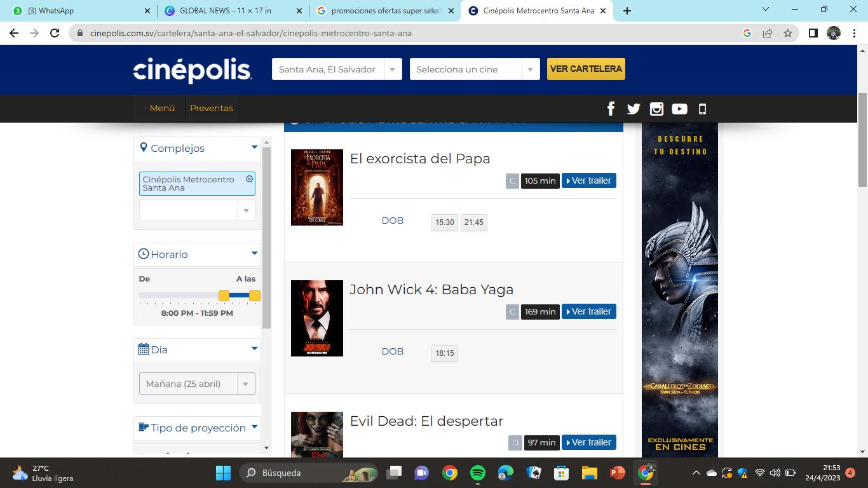The image size is (868, 488).
Task: Open the Santa Ana, El Salvador city dropdown
Action: 337,69
